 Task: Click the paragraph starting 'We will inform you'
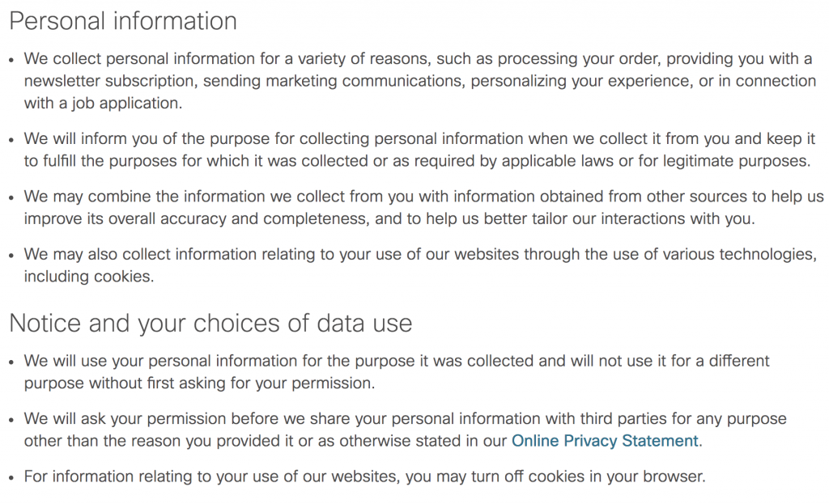419,150
